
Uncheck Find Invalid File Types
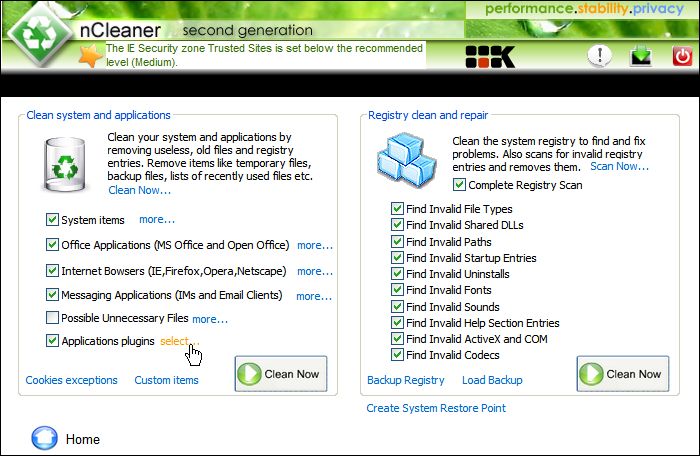click(397, 209)
